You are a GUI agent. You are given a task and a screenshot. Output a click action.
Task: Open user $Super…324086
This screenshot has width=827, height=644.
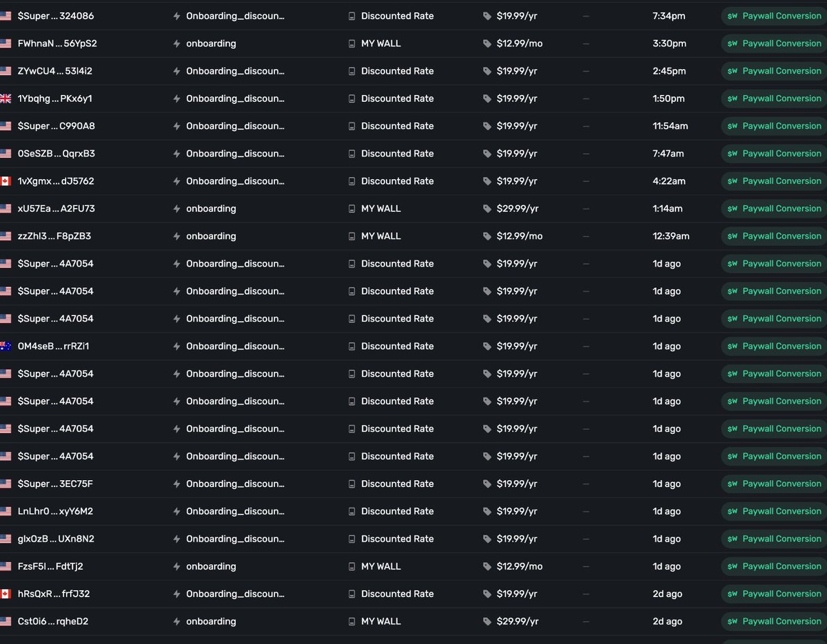[x=56, y=16]
